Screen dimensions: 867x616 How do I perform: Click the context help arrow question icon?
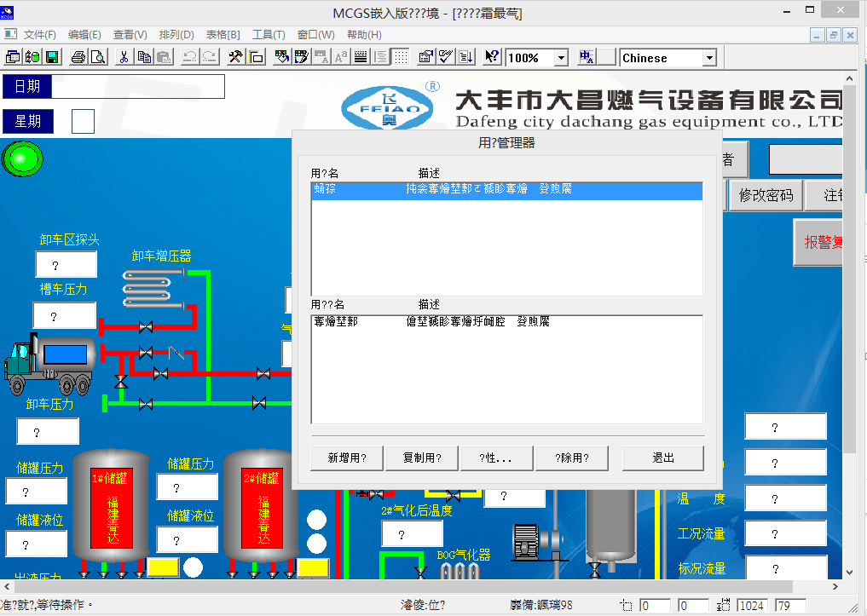click(492, 57)
